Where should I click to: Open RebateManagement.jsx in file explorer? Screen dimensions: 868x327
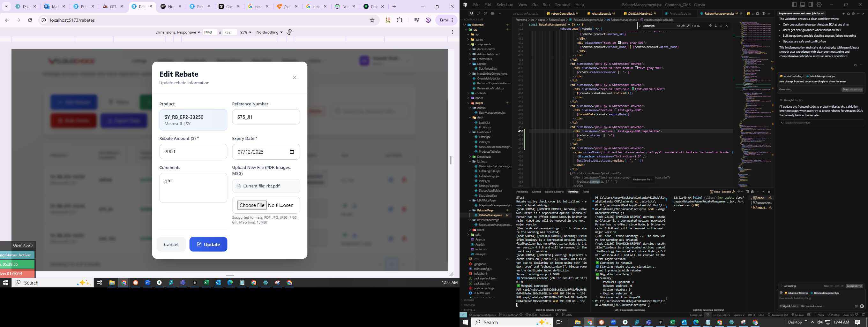pos(491,216)
